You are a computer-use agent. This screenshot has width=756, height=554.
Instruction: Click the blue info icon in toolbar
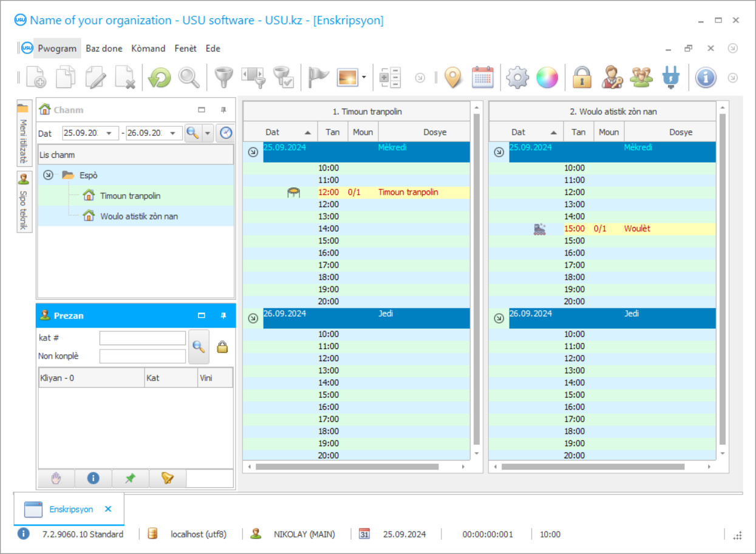pyautogui.click(x=706, y=78)
